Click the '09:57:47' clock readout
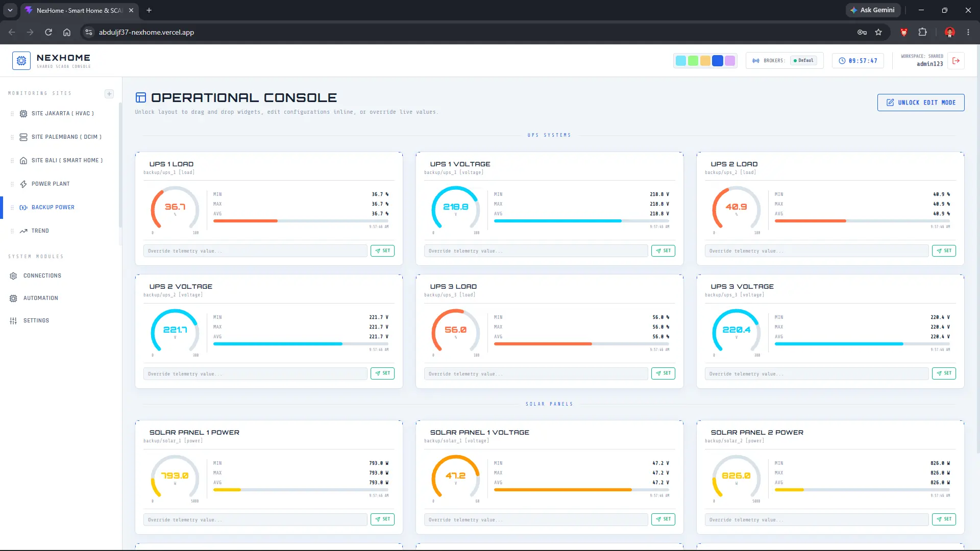Screen dimensions: 980x551 pyautogui.click(x=863, y=61)
